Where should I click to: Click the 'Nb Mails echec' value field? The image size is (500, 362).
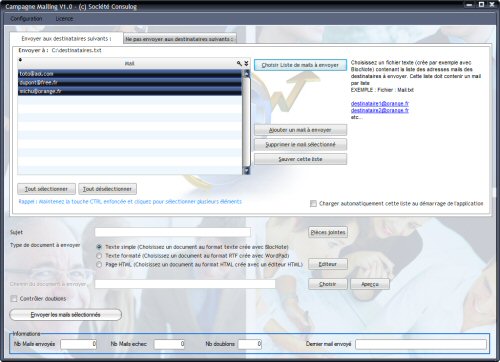(x=169, y=344)
